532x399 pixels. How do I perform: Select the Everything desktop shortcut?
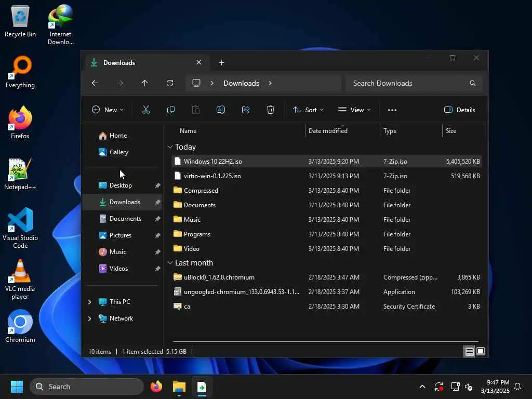click(20, 72)
